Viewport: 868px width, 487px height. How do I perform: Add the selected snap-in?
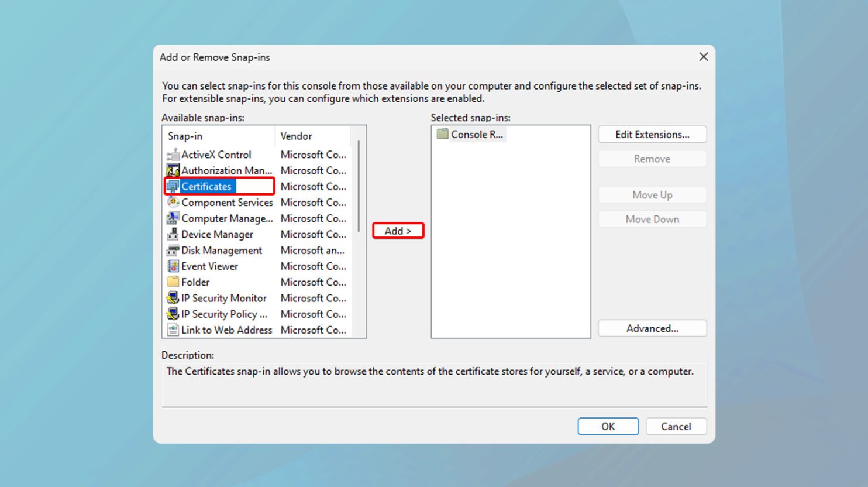coord(398,231)
